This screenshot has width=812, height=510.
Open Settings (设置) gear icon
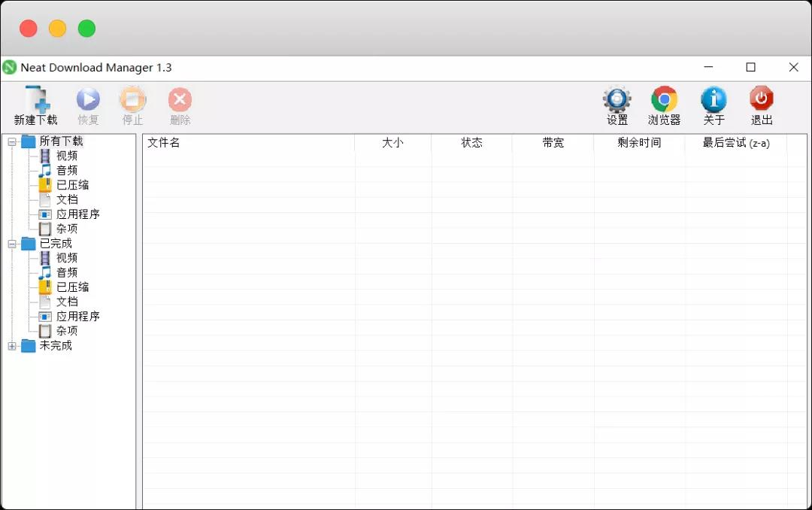tap(617, 99)
